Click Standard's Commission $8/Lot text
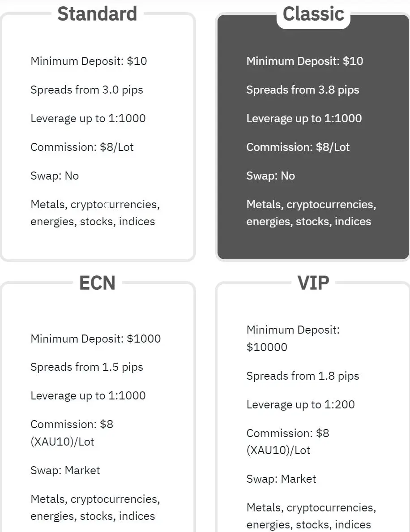410x532 pixels. pos(82,147)
